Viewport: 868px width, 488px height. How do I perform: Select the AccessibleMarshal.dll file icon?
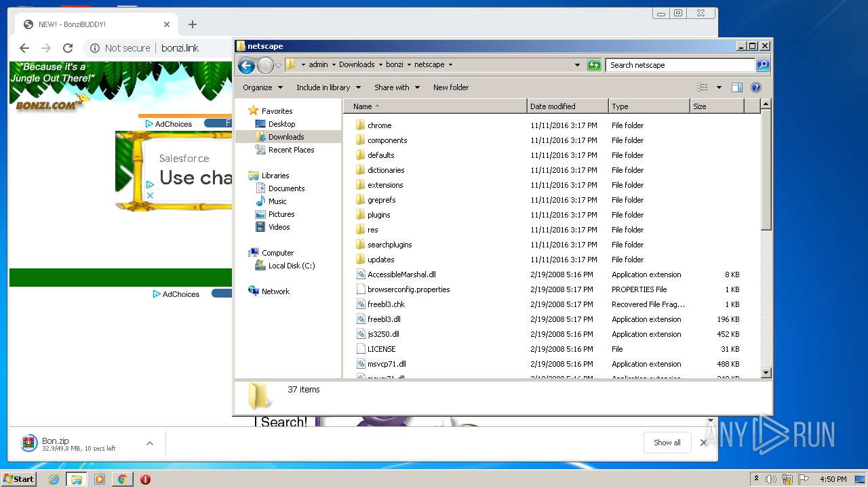click(361, 274)
